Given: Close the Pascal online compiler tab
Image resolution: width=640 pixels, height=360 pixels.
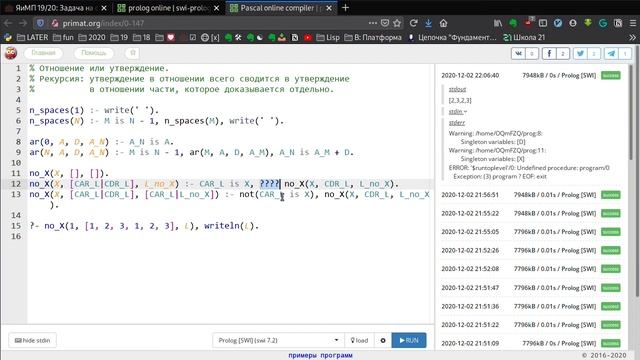Looking at the screenshot, I should click(329, 8).
